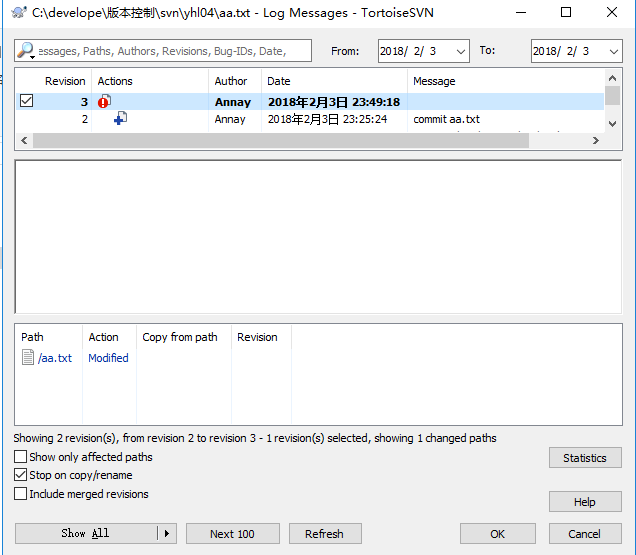The width and height of the screenshot is (636, 555).
Task: Click the TortoiseSVN title bar icon
Action: point(19,13)
